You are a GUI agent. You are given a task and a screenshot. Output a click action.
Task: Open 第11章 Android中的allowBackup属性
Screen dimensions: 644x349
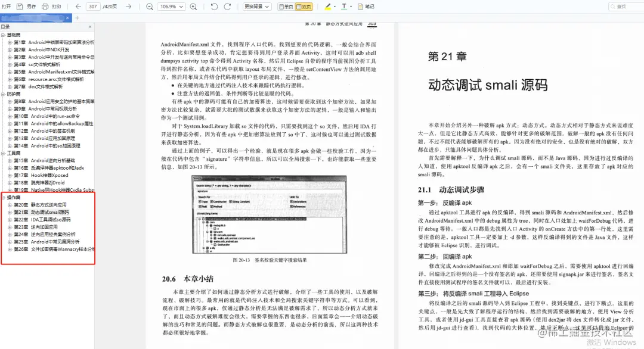[54, 123]
